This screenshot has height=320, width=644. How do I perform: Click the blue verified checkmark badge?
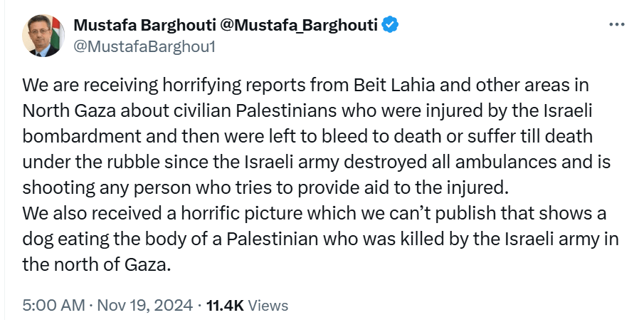click(x=390, y=26)
